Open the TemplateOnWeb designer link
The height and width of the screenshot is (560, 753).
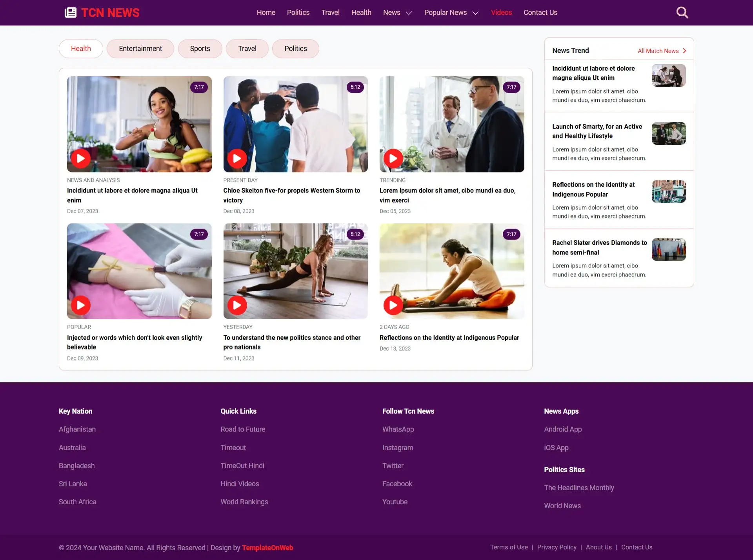[267, 547]
